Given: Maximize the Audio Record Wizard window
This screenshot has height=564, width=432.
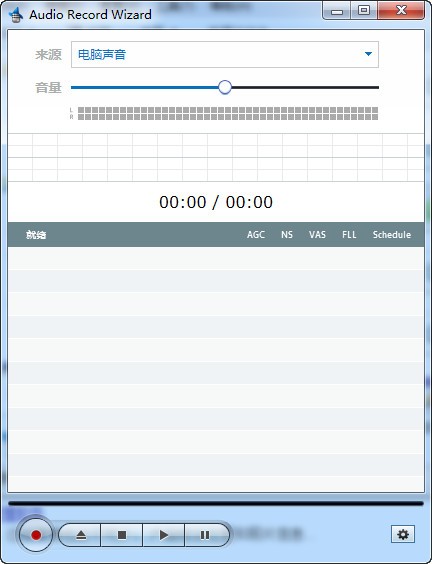Looking at the screenshot, I should click(x=364, y=10).
